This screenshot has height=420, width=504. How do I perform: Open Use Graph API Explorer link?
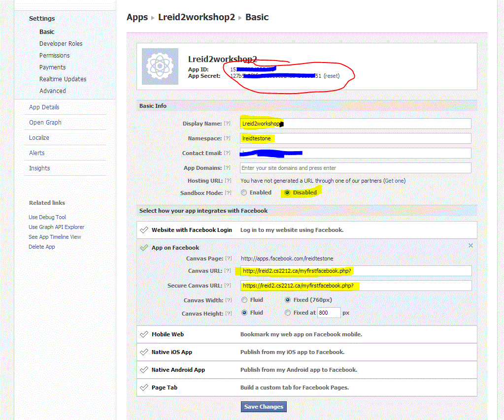56,227
